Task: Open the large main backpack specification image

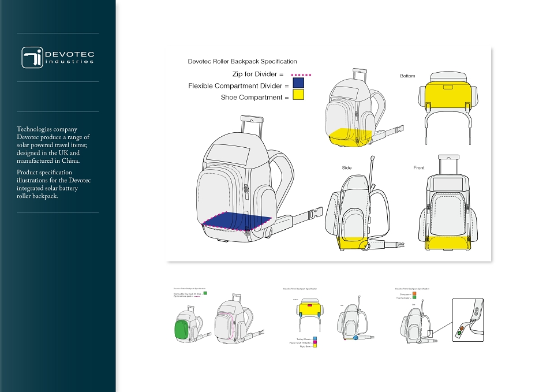Action: pyautogui.click(x=329, y=154)
